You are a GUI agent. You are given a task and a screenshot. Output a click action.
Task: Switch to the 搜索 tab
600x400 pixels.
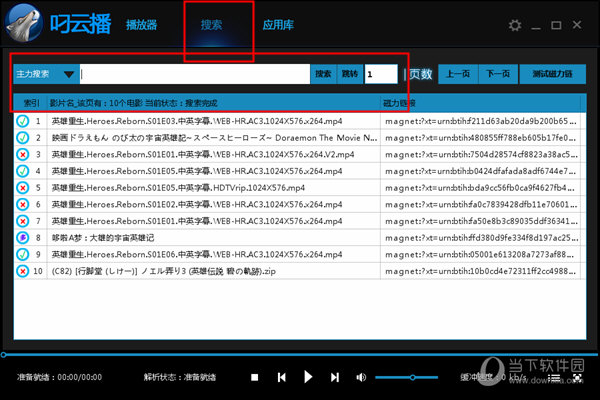(211, 25)
